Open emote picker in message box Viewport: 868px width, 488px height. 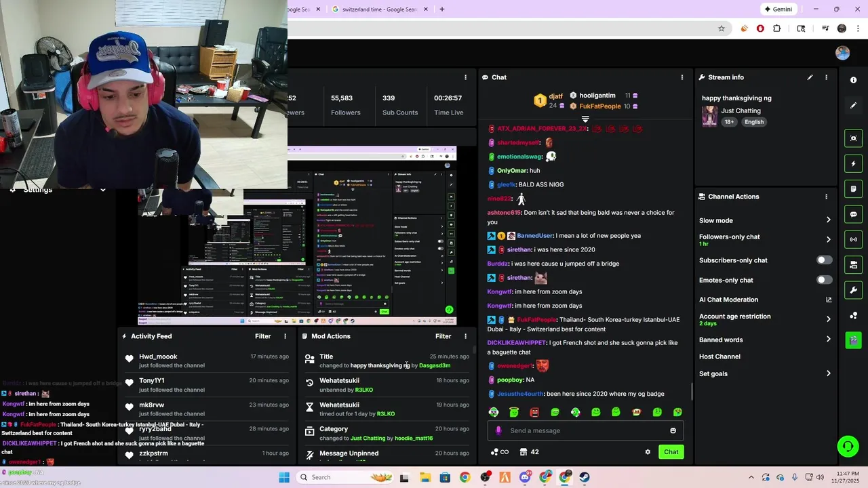pyautogui.click(x=673, y=430)
